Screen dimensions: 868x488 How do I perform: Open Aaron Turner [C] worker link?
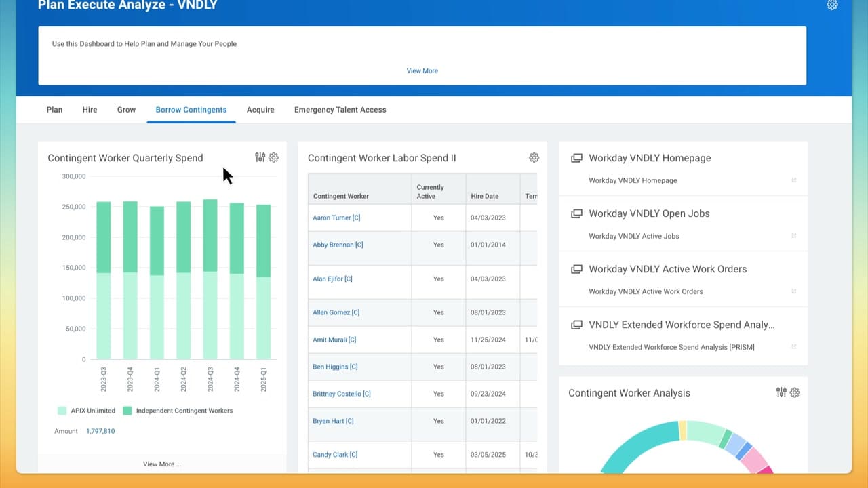(x=336, y=218)
